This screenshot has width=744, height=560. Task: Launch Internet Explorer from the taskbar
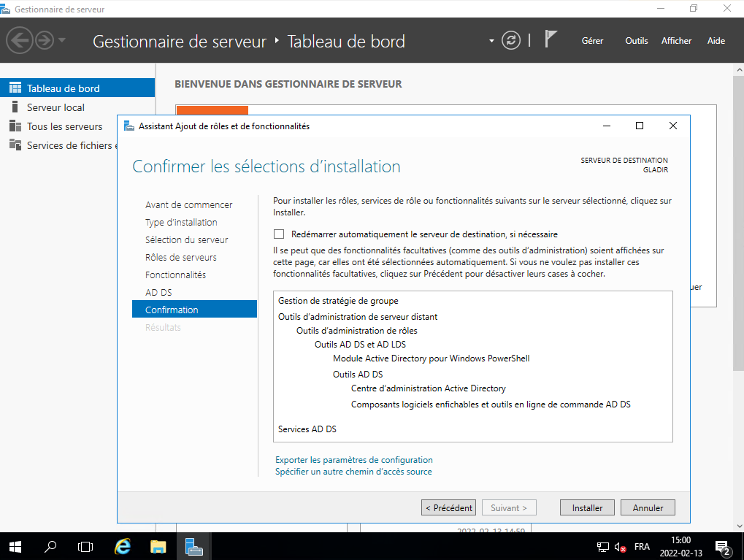pos(123,547)
